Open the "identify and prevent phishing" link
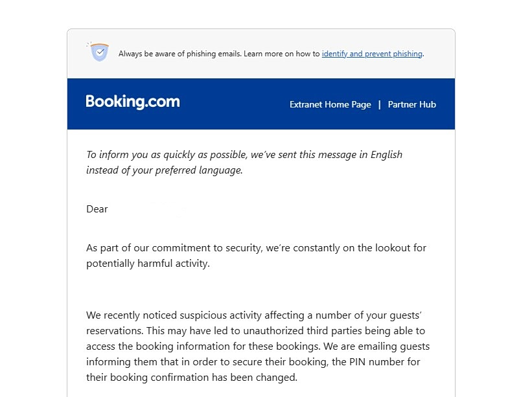The image size is (532, 397). click(x=372, y=54)
